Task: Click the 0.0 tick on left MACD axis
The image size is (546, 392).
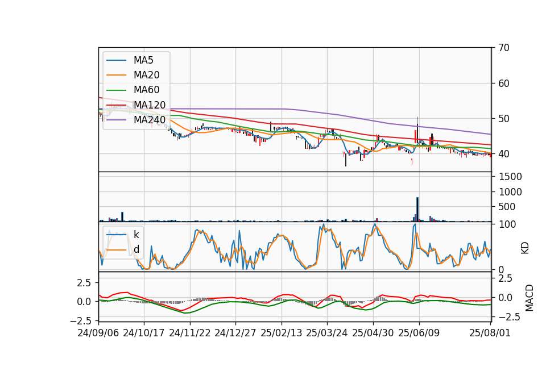Action: (84, 302)
